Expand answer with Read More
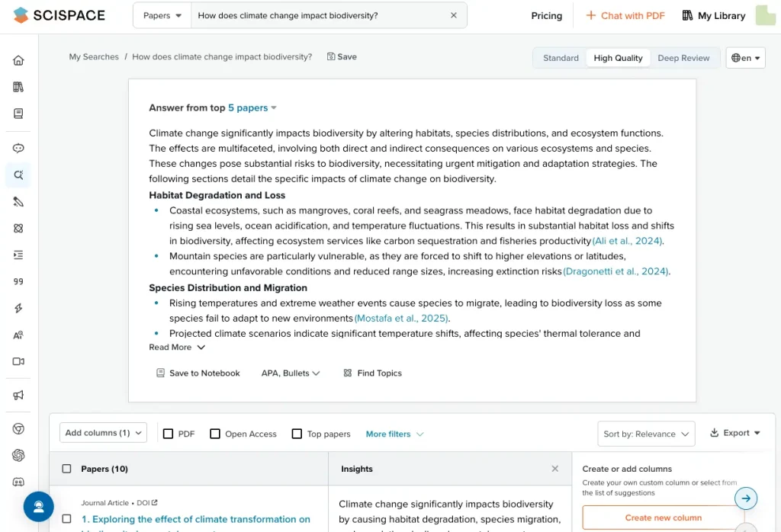 177,348
